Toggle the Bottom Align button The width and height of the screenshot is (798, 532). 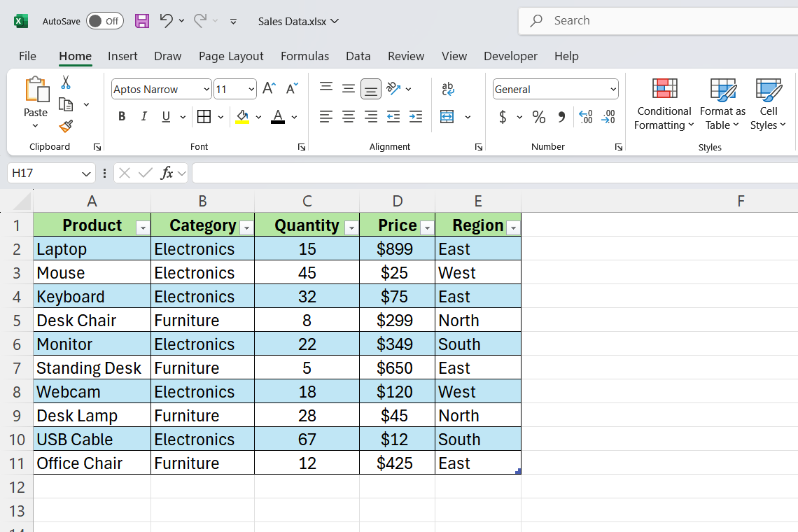371,89
